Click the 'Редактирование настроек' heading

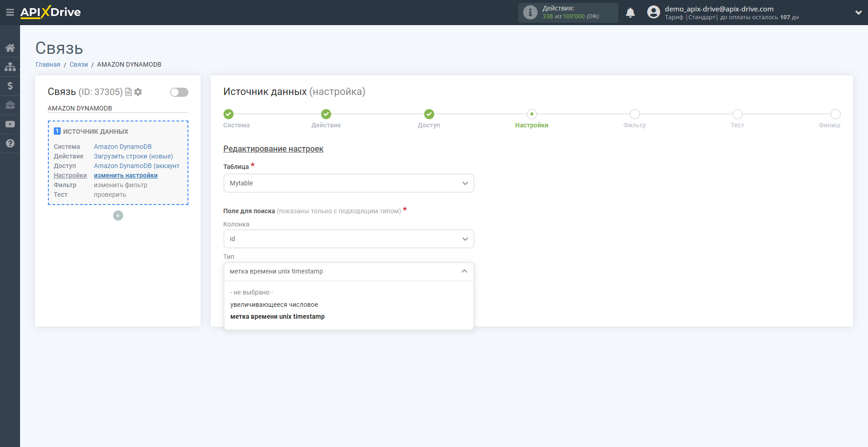273,149
